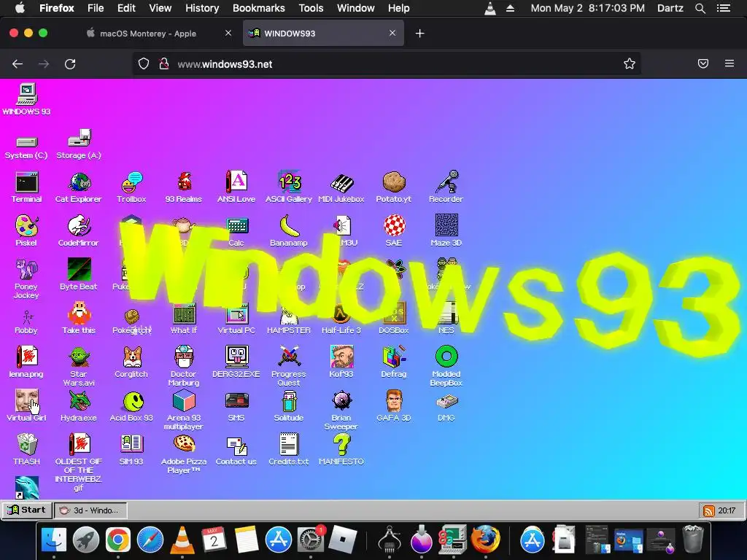Select the 3d - Windo... taskbar item
Screen dimensions: 747x560
coord(90,510)
